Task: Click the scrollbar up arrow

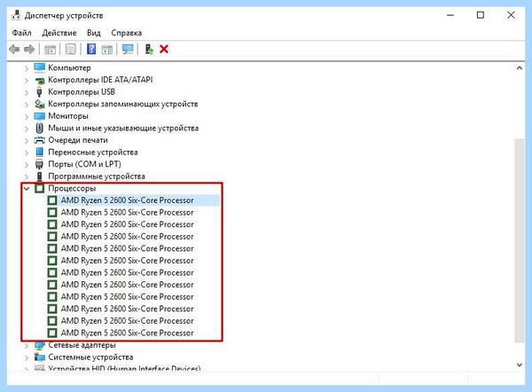Action: pyautogui.click(x=520, y=68)
